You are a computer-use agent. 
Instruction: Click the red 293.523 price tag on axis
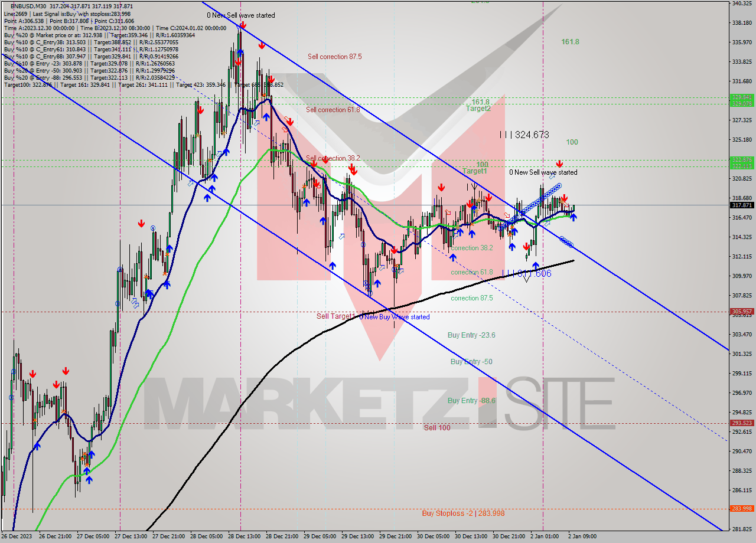click(742, 423)
